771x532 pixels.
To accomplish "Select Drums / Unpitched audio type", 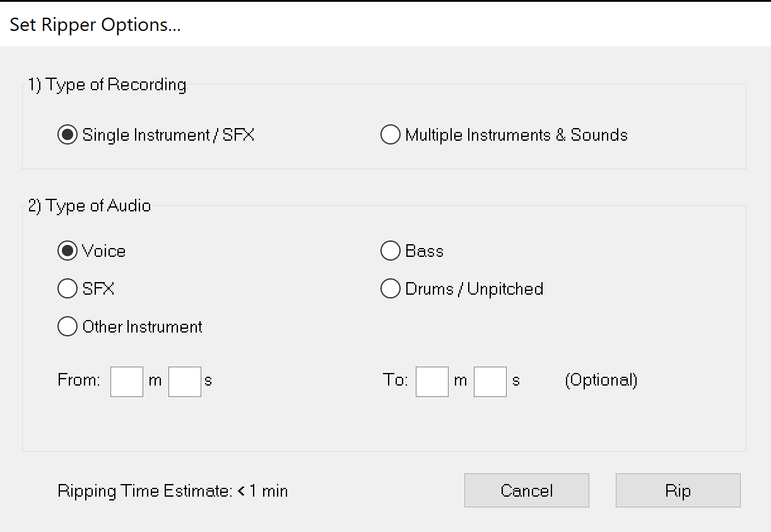I will 391,289.
